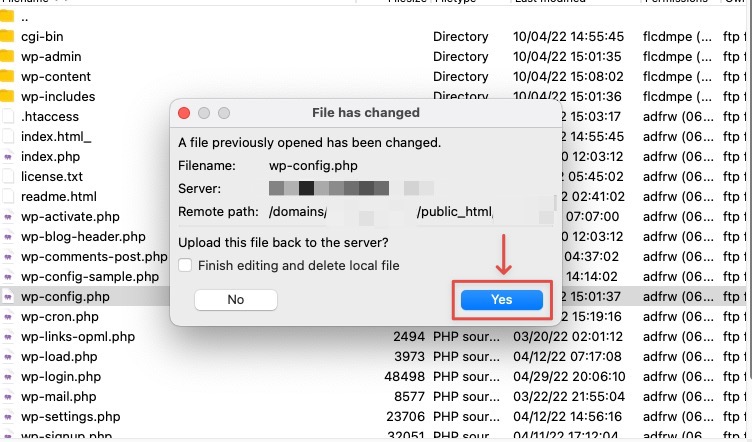The width and height of the screenshot is (752, 442).
Task: Select the readme.html filename
Action: pyautogui.click(x=59, y=197)
